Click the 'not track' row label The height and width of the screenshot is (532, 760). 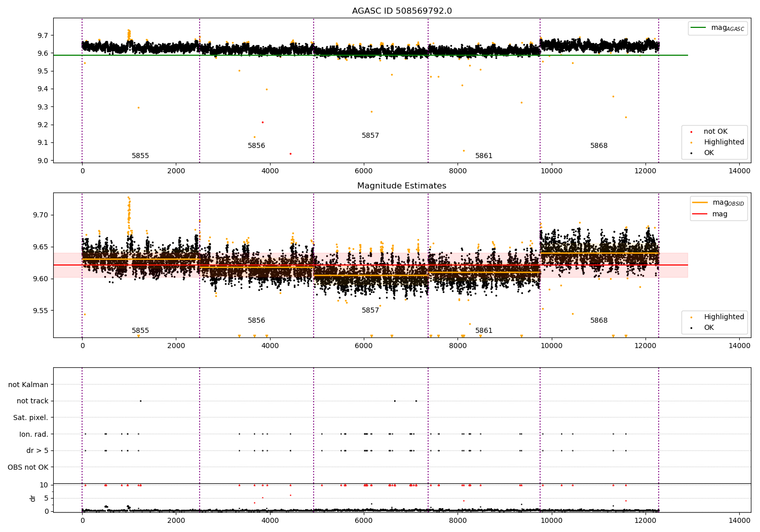(32, 401)
